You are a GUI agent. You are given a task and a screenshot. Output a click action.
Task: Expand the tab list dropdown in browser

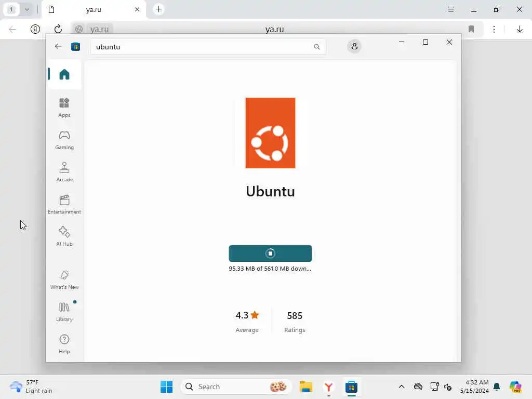[x=27, y=9]
